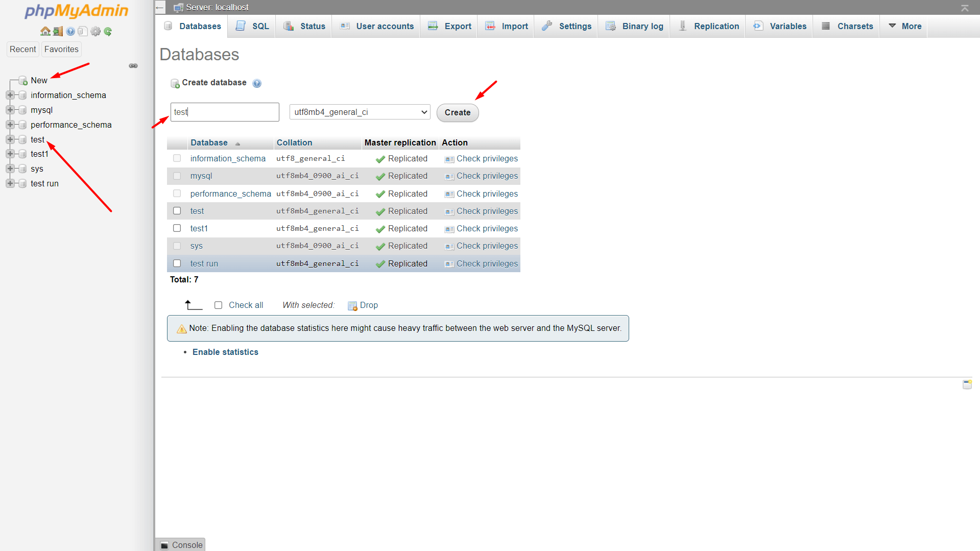This screenshot has height=551, width=980.
Task: Click the link-with-main-panel chain icon
Action: 133,66
